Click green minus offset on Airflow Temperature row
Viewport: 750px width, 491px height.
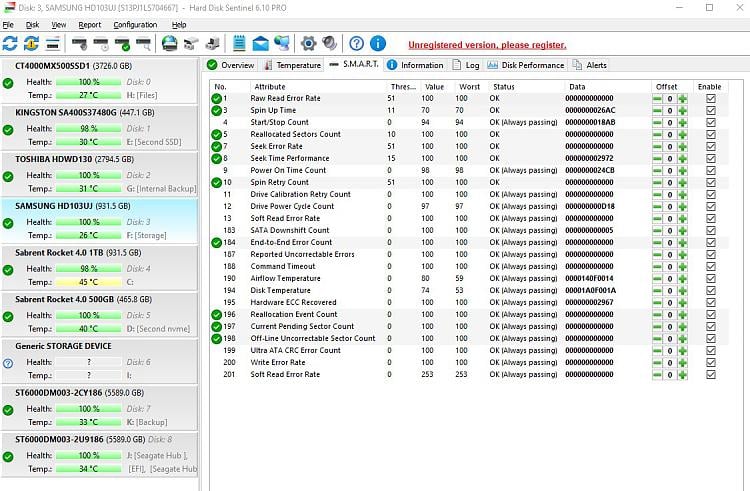click(657, 279)
